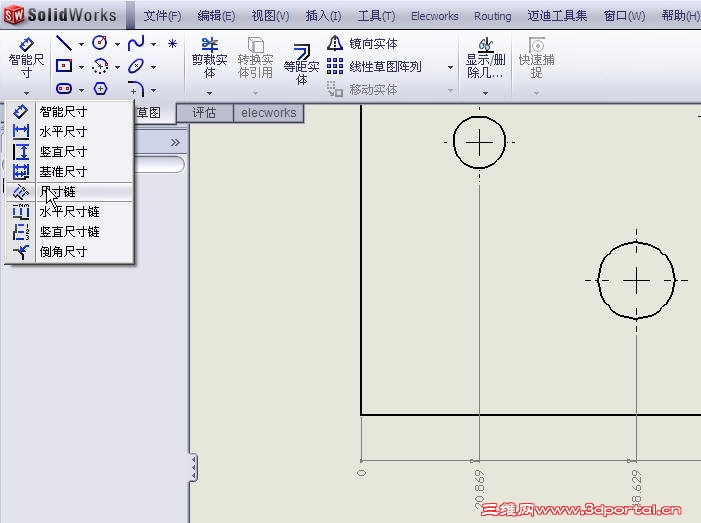Open the Rectangle tool dropdown arrow
The height and width of the screenshot is (523, 701).
(81, 67)
